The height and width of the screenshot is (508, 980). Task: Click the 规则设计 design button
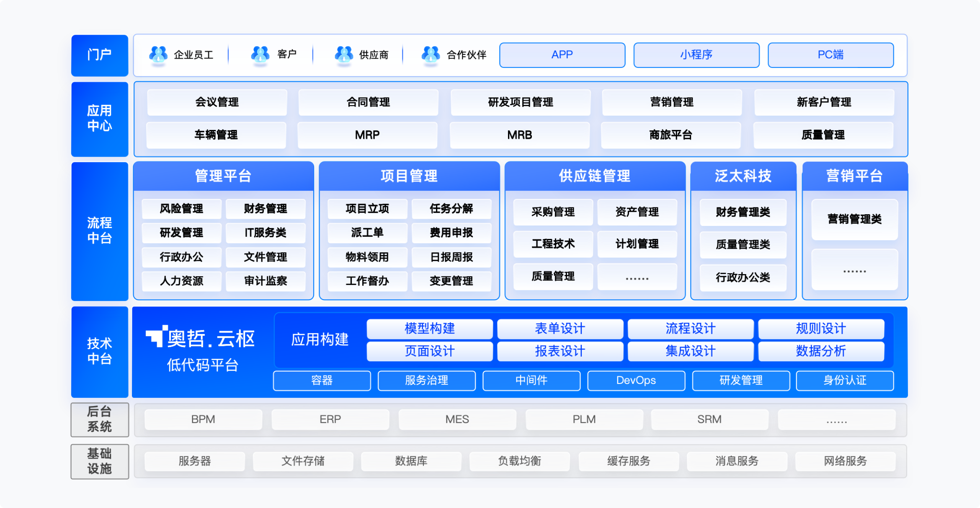click(x=821, y=329)
